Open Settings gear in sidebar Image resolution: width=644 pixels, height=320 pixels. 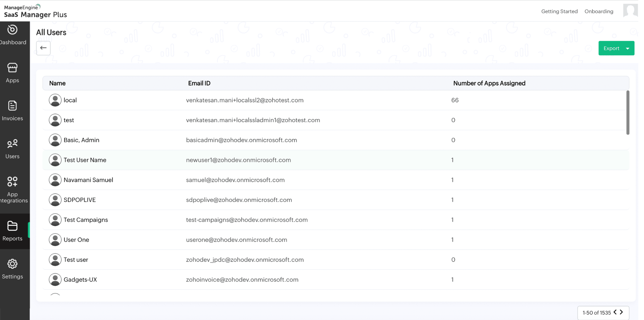pyautogui.click(x=13, y=264)
